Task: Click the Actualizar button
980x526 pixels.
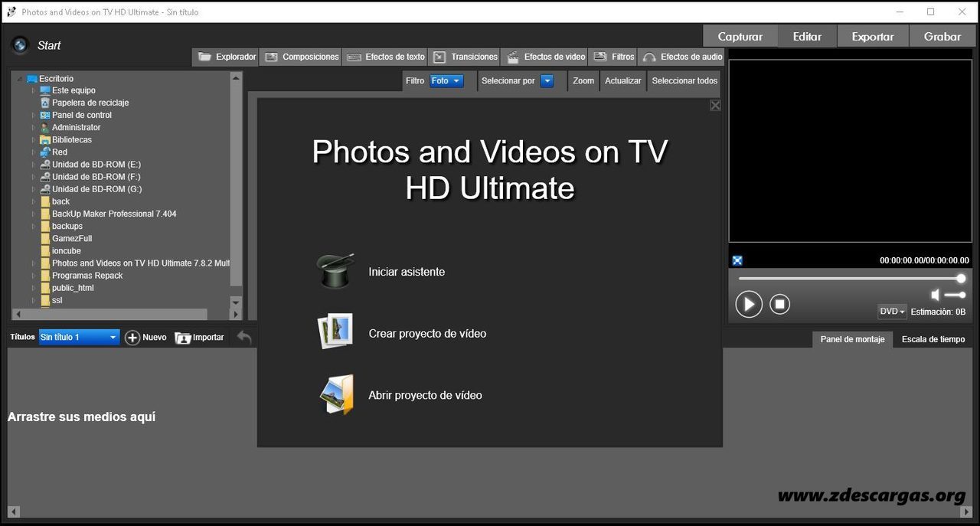Action: (x=623, y=80)
